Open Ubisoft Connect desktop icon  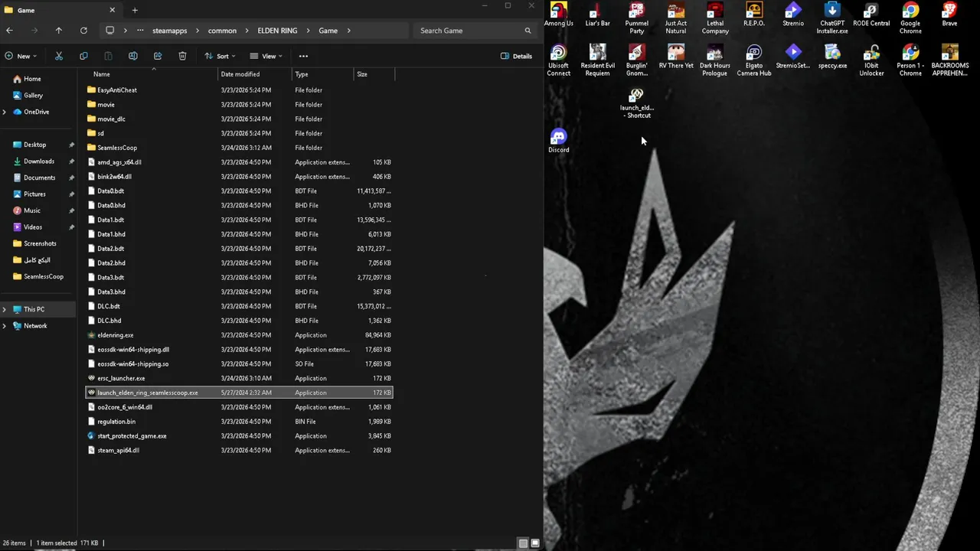click(x=559, y=60)
